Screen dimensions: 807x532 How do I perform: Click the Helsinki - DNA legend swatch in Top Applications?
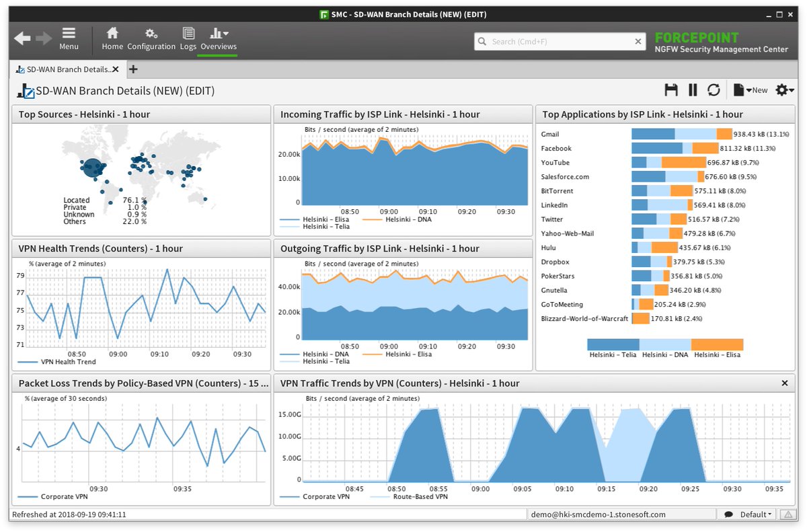(665, 344)
